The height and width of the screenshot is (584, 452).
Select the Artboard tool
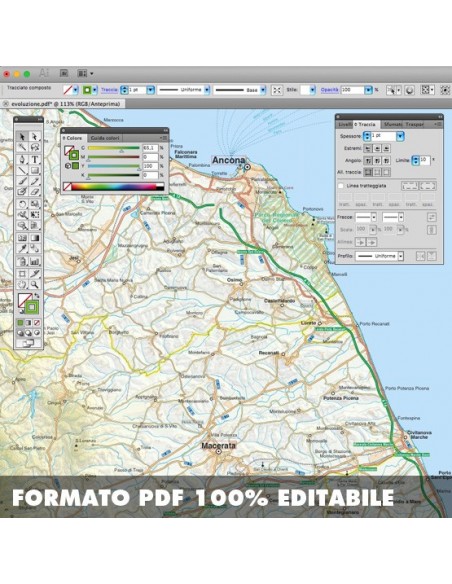click(22, 274)
